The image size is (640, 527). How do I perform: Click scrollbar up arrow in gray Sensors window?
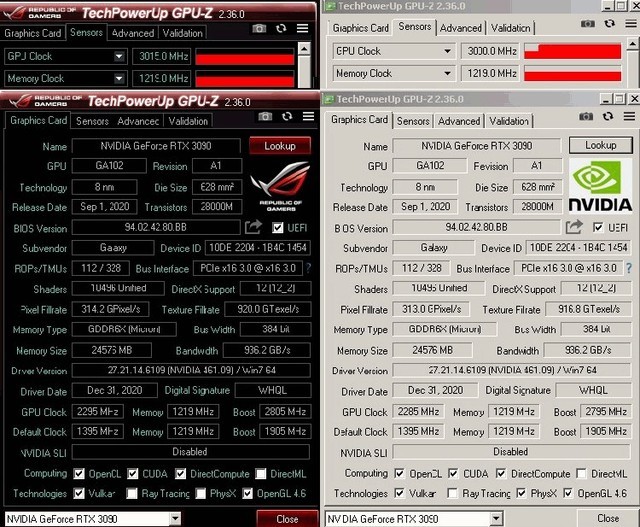pos(632,43)
